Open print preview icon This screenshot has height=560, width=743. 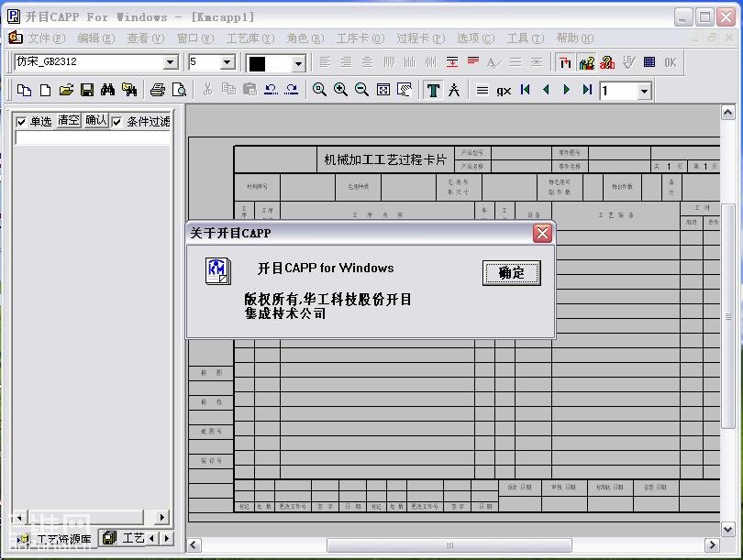coord(179,90)
